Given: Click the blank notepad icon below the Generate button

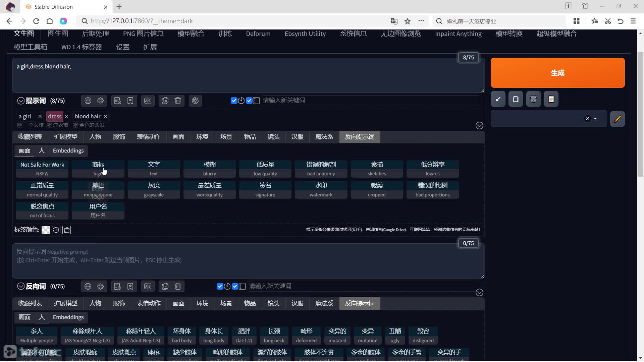Looking at the screenshot, I should tap(516, 99).
